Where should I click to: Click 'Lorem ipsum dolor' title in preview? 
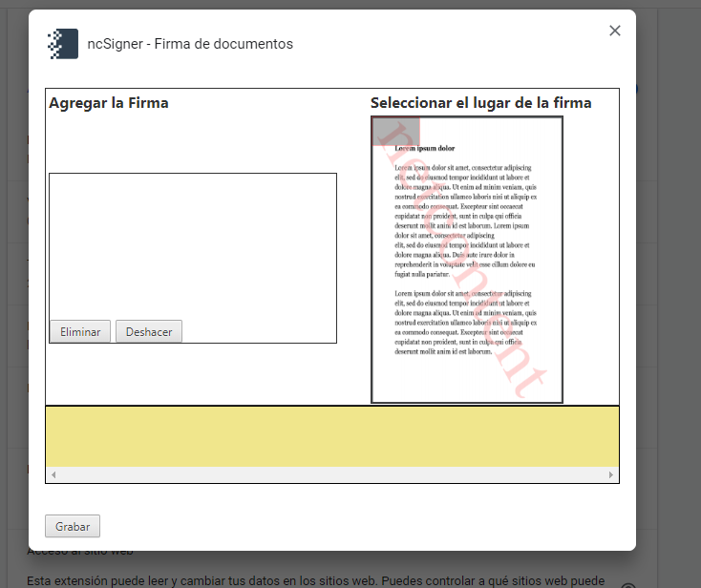425,148
